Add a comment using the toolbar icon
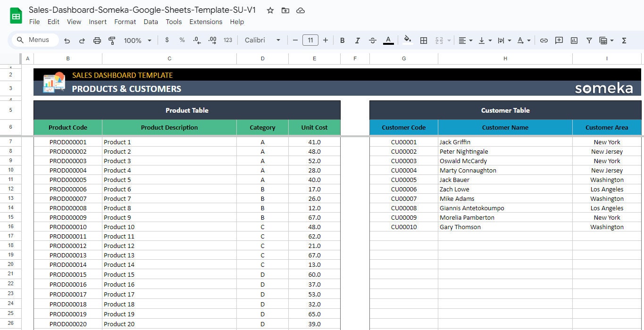Screen dimensions: 644x330 559,40
